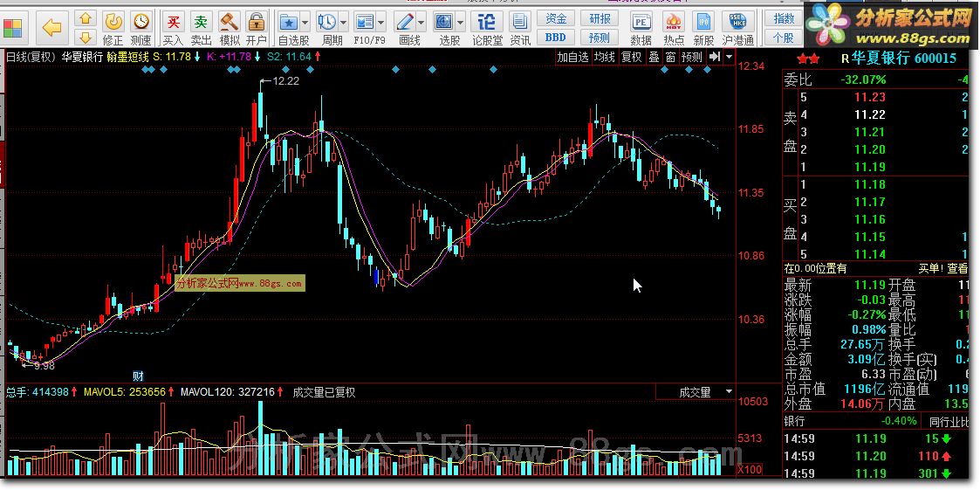Select the sell level 4 price 11.22
The height and width of the screenshot is (490, 980).
[870, 114]
